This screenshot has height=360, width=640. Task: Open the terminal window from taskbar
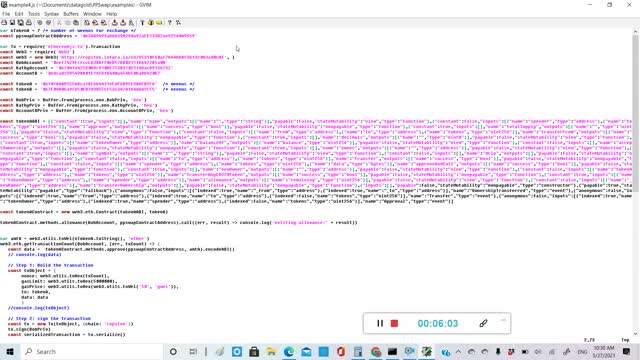pyautogui.click(x=393, y=351)
